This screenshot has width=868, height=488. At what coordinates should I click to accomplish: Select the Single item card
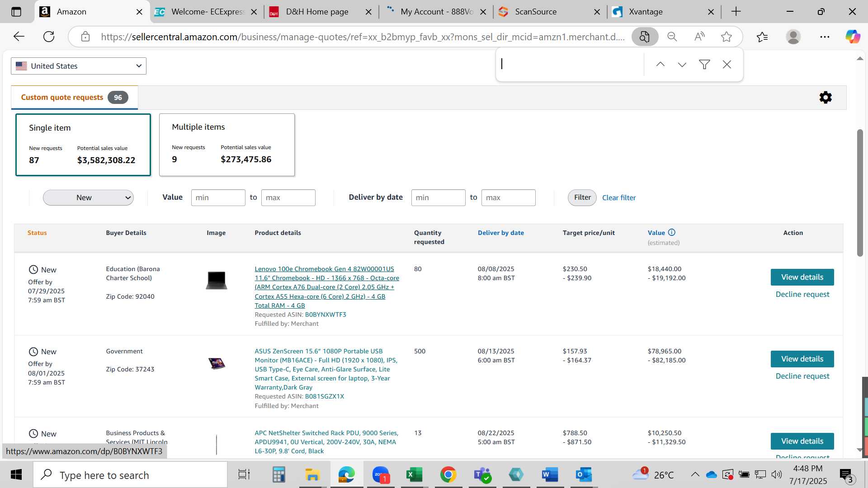tap(83, 145)
